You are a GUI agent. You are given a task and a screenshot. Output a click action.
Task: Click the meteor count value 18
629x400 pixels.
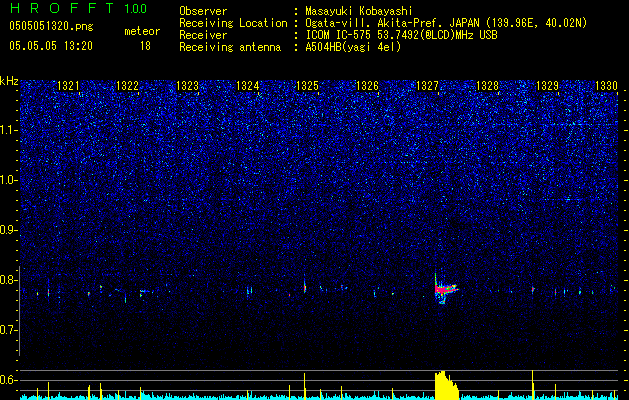tap(145, 46)
